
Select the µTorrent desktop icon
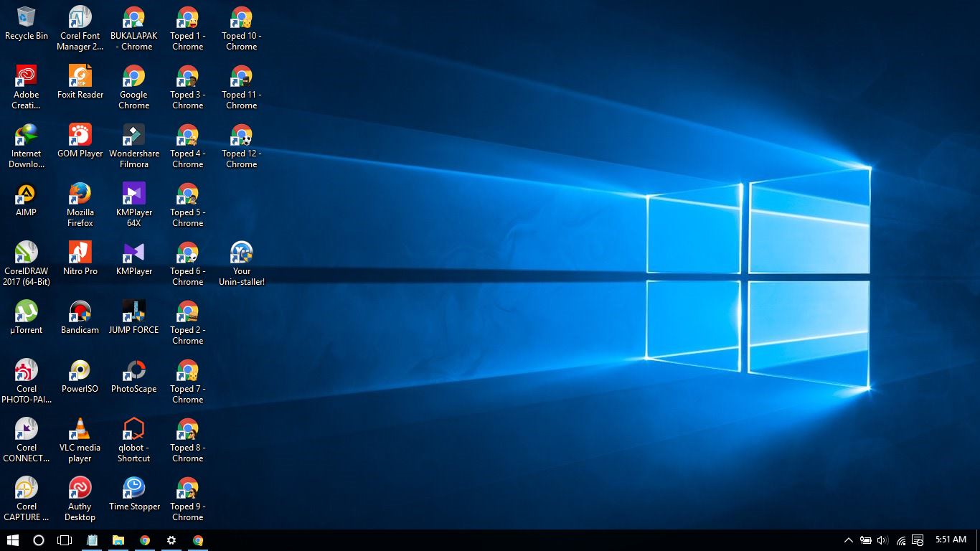click(27, 317)
